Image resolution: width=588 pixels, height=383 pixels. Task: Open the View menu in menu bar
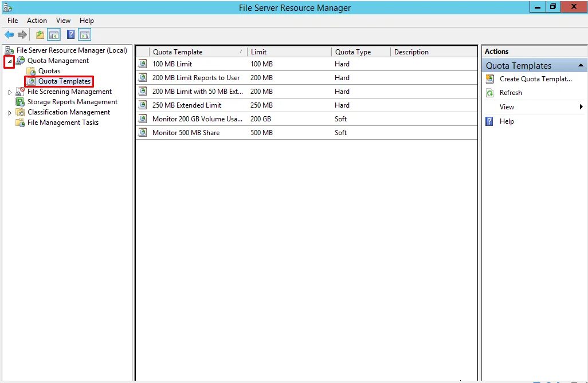coord(63,21)
